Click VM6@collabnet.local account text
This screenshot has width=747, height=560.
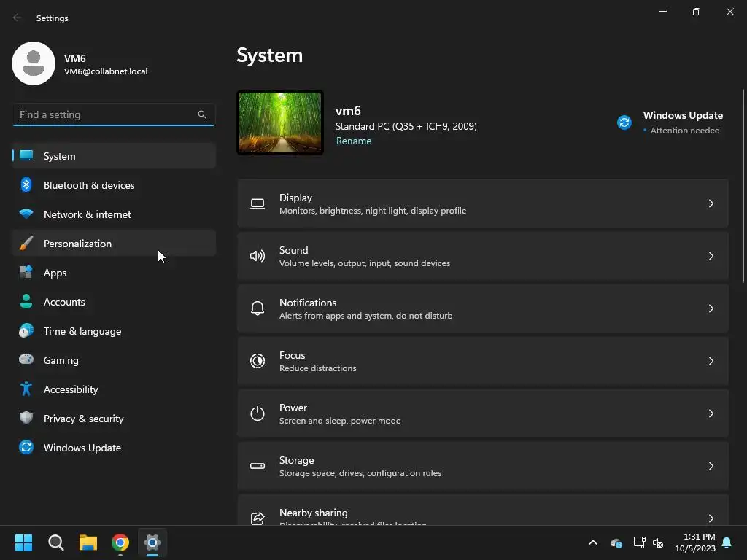tap(106, 71)
